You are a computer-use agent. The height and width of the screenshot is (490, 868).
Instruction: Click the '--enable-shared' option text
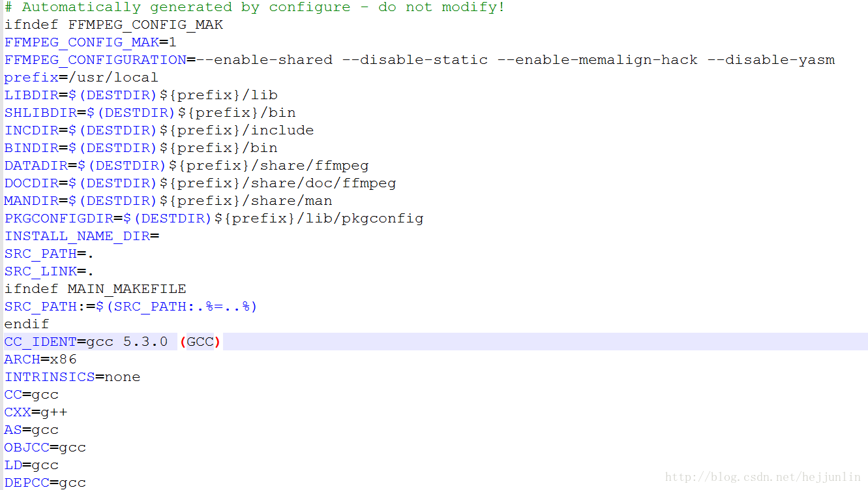click(x=264, y=60)
